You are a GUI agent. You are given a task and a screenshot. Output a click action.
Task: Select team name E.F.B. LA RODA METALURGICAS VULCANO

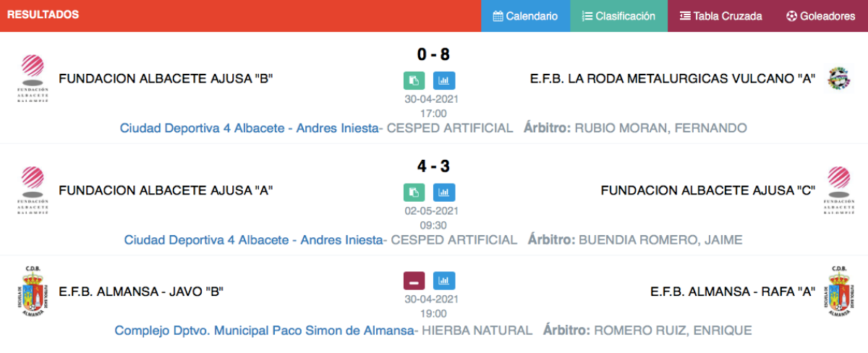(673, 79)
